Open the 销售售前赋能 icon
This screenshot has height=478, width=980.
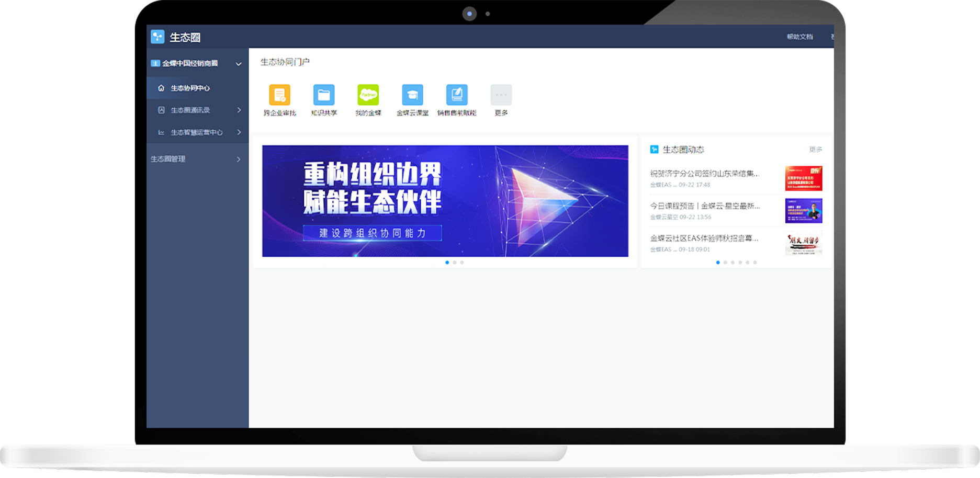coord(457,95)
